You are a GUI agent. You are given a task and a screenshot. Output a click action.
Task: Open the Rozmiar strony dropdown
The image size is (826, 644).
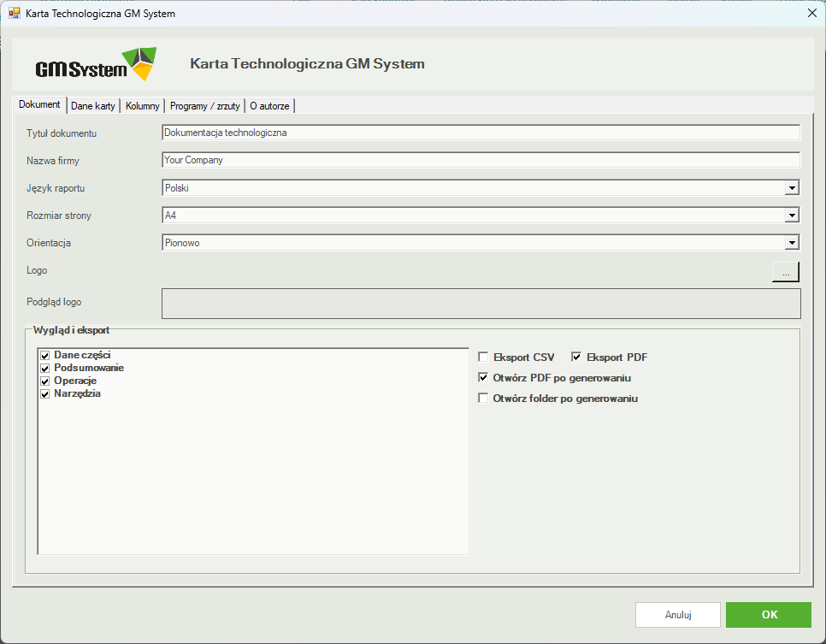tap(792, 215)
